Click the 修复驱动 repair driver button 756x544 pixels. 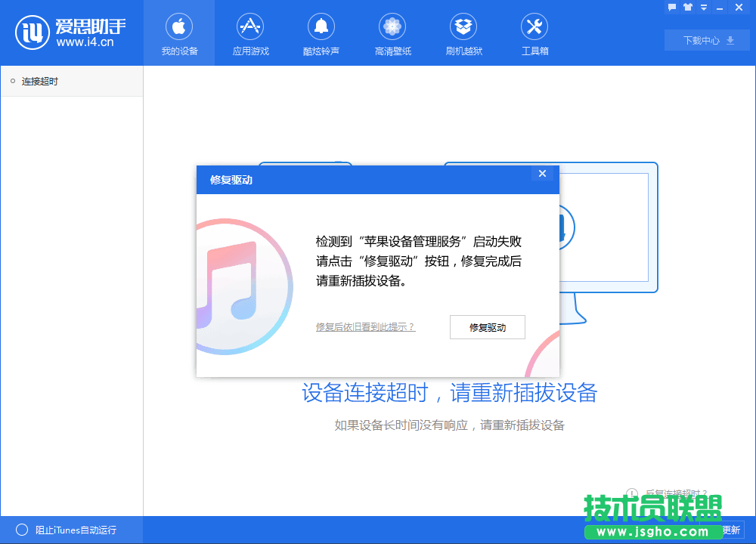pos(487,326)
